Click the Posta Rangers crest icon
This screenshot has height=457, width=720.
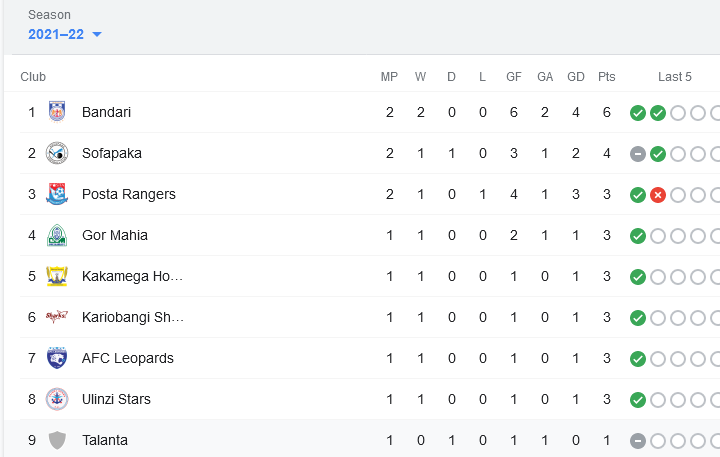[x=57, y=194]
